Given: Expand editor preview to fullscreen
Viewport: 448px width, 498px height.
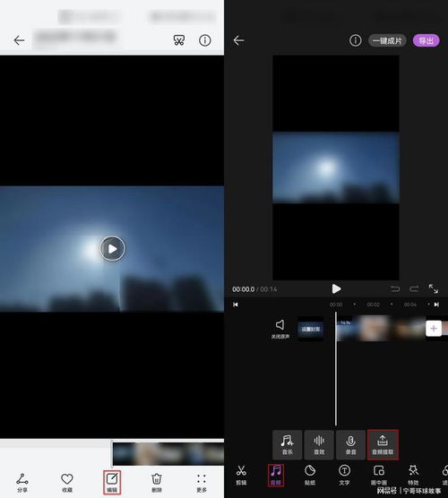Looking at the screenshot, I should pos(434,289).
